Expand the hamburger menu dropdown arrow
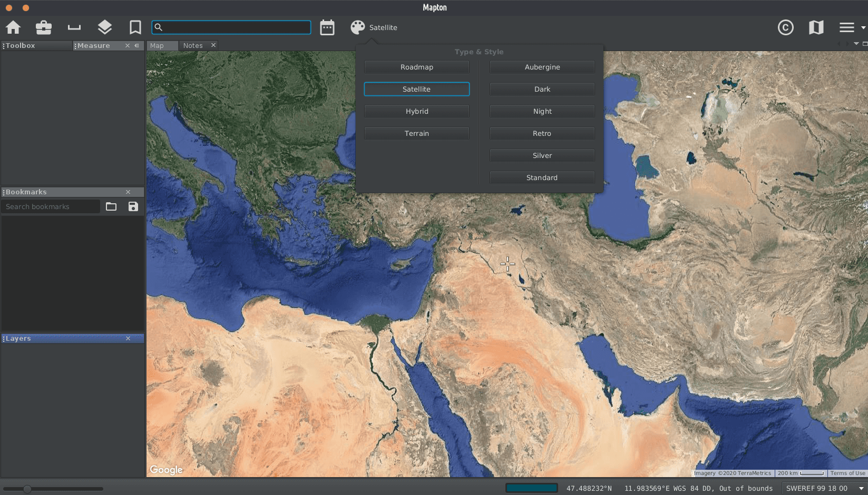The width and height of the screenshot is (868, 495). tap(863, 27)
